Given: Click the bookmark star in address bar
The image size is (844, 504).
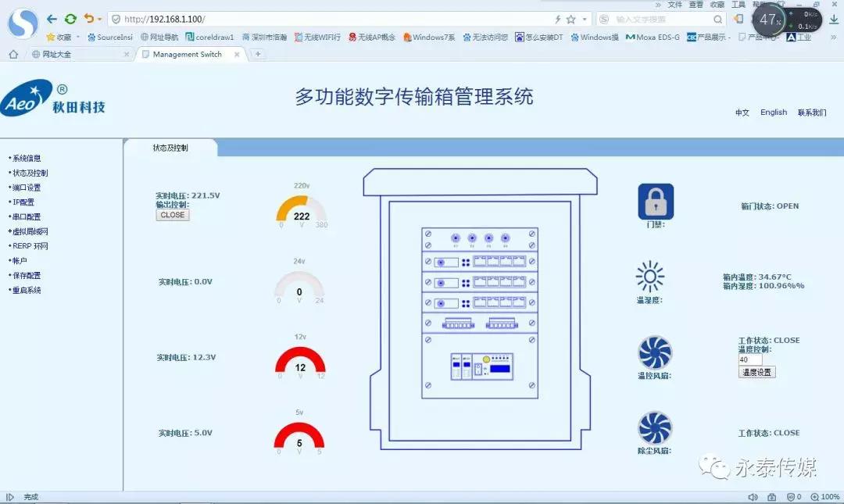Looking at the screenshot, I should tap(571, 19).
